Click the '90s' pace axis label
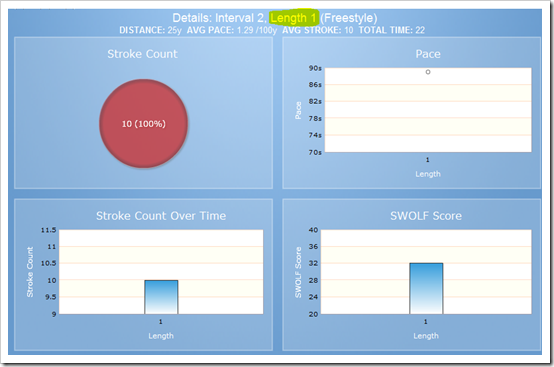Image resolution: width=554 pixels, height=367 pixels. pyautogui.click(x=315, y=68)
